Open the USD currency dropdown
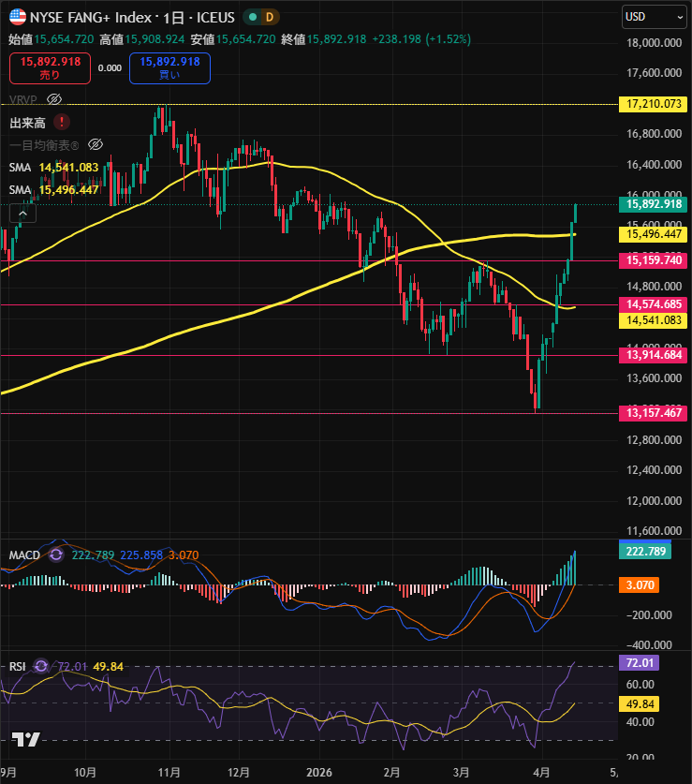692x784 pixels. point(654,16)
